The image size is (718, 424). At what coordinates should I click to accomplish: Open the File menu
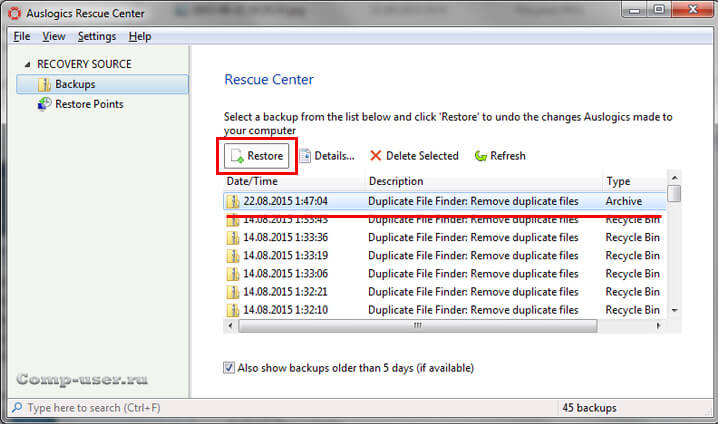pos(22,36)
